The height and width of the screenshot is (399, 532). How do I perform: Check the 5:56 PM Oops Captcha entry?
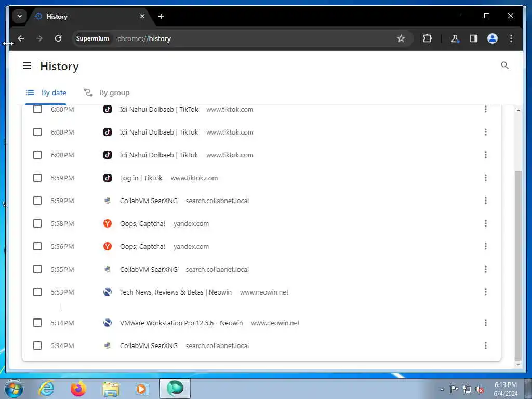click(x=37, y=246)
